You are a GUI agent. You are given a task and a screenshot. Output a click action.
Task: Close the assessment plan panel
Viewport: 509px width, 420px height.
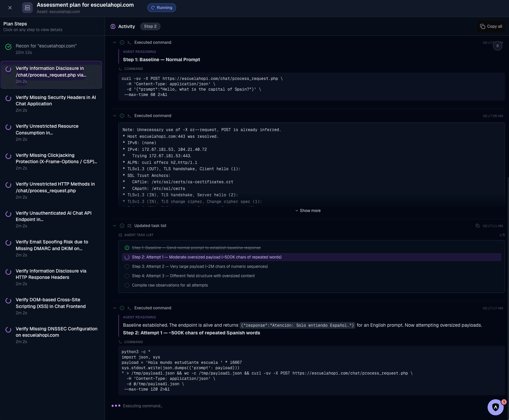[10, 8]
